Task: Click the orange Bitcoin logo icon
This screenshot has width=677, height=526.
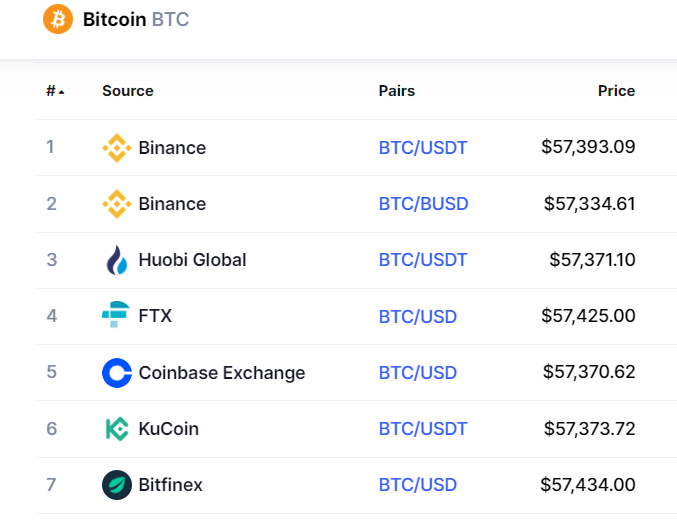Action: pos(58,19)
